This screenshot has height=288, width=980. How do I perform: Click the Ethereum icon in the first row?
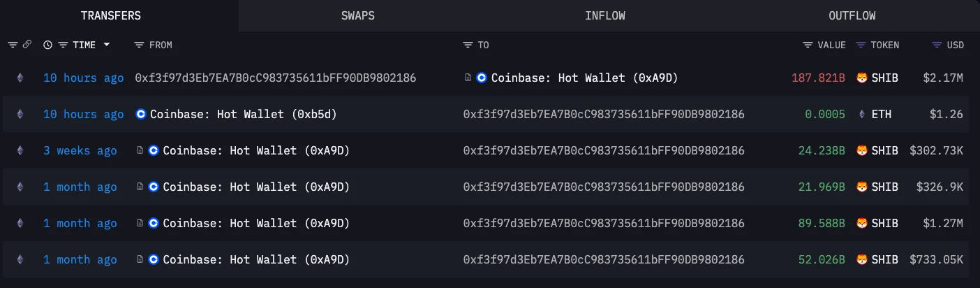click(x=20, y=78)
